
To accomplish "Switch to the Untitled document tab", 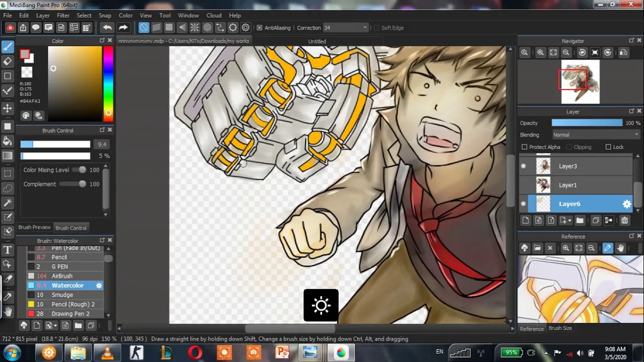I will (317, 41).
